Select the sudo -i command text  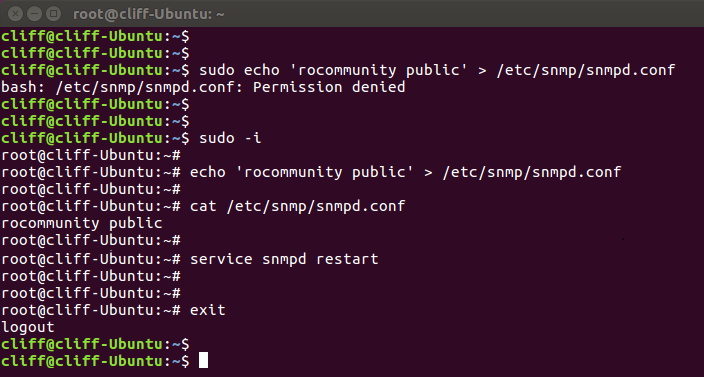230,138
